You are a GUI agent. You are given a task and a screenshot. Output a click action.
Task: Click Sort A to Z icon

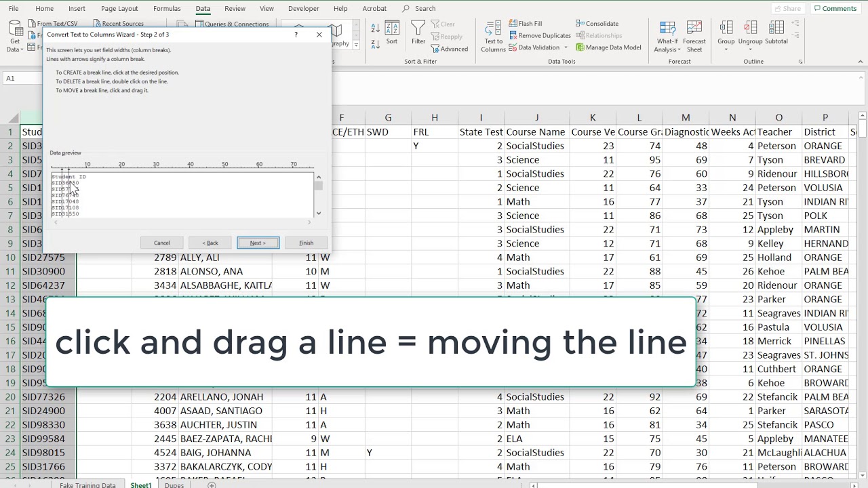pyautogui.click(x=375, y=28)
